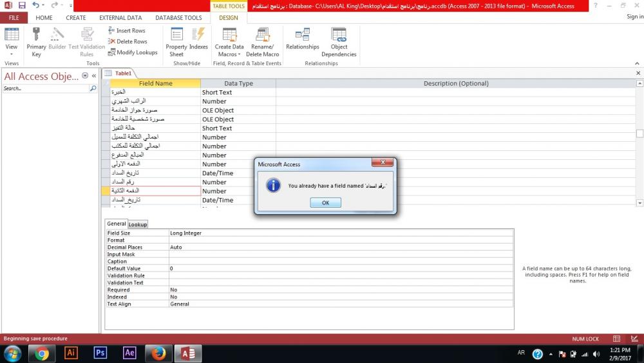
Task: Select the General properties tab
Action: click(x=116, y=224)
